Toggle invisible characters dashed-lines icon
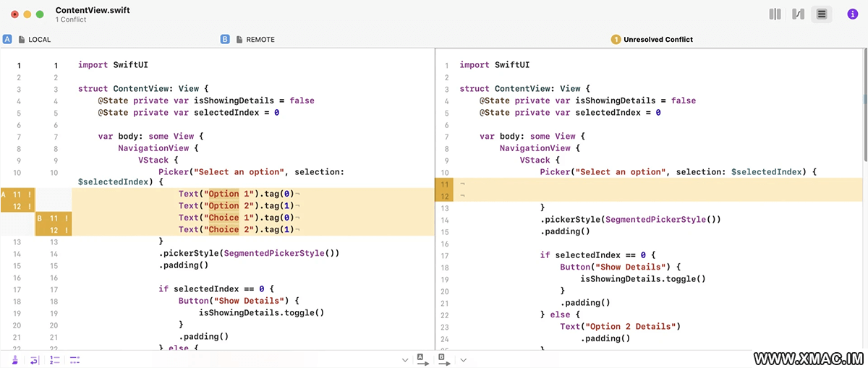Screen dimensions: 868x368 coord(75,359)
